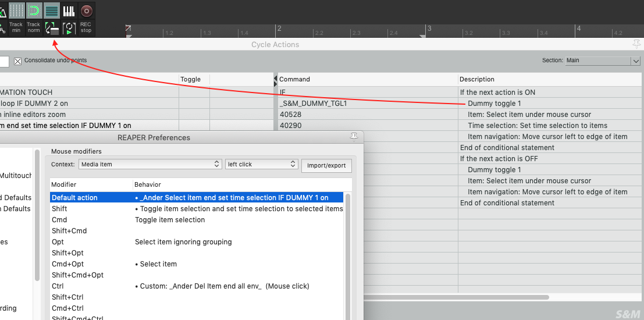
Task: Select 'Time selection: Set time selection to items' row
Action: tap(549, 126)
